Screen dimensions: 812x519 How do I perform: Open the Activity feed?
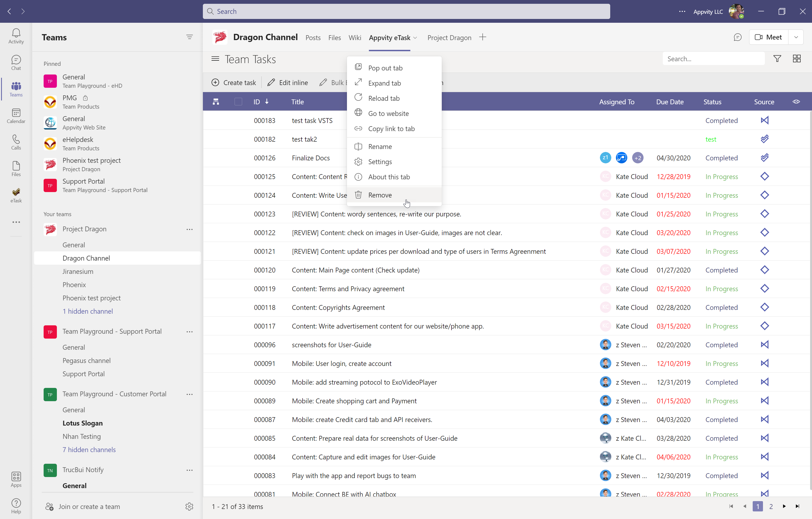pos(16,35)
